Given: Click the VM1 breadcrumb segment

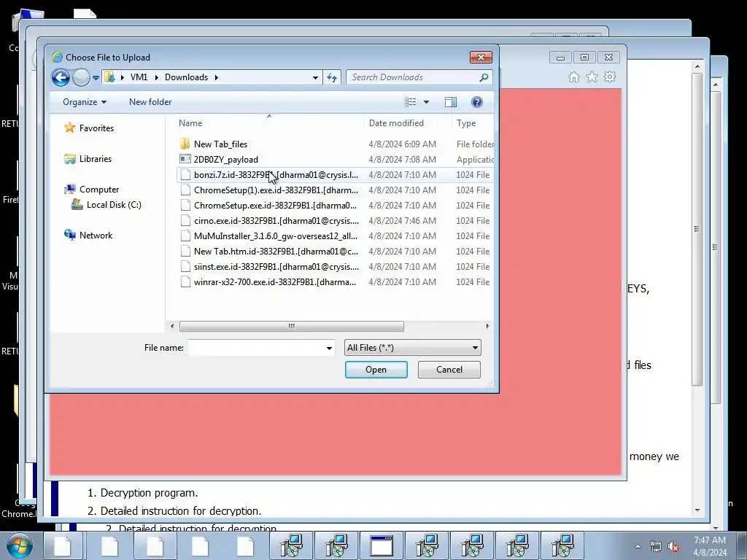Looking at the screenshot, I should (139, 77).
